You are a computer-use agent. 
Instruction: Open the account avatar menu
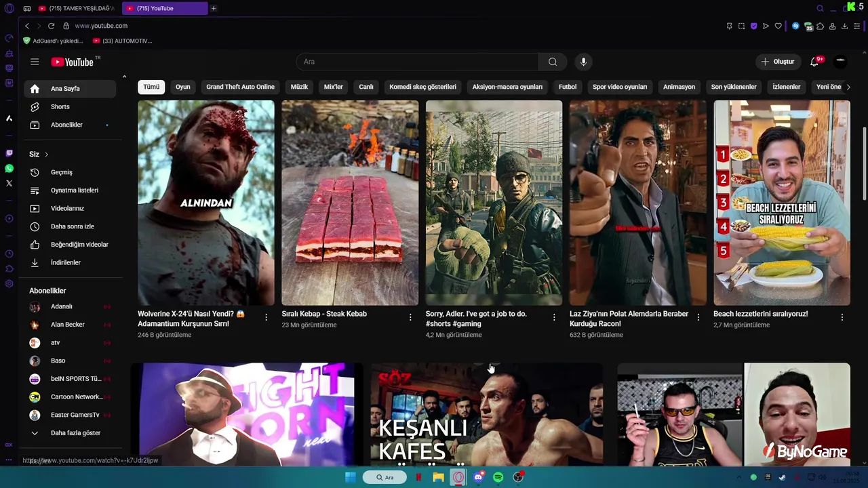click(x=840, y=62)
